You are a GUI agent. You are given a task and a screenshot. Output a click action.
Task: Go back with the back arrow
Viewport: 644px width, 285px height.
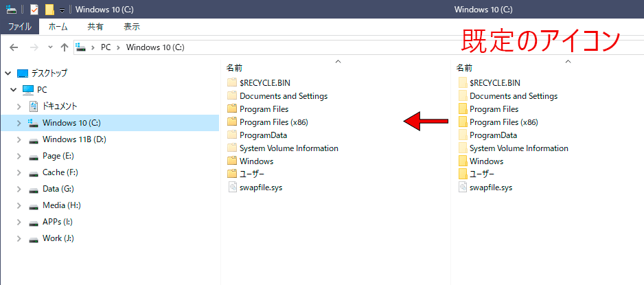[x=14, y=47]
